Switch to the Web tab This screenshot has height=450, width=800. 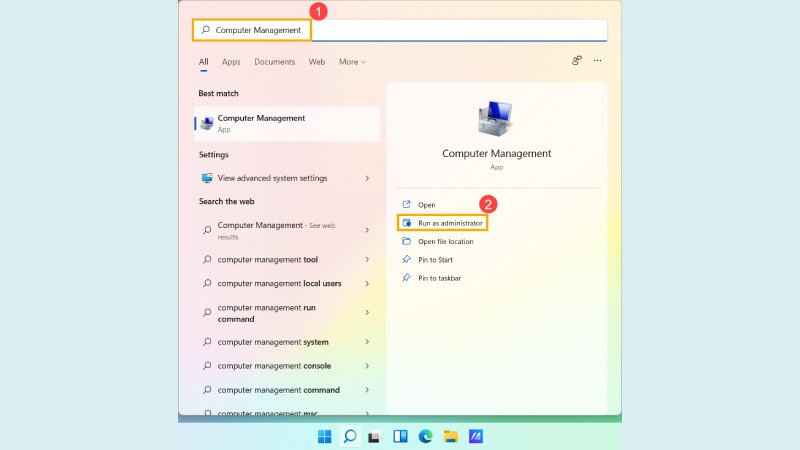coord(316,62)
